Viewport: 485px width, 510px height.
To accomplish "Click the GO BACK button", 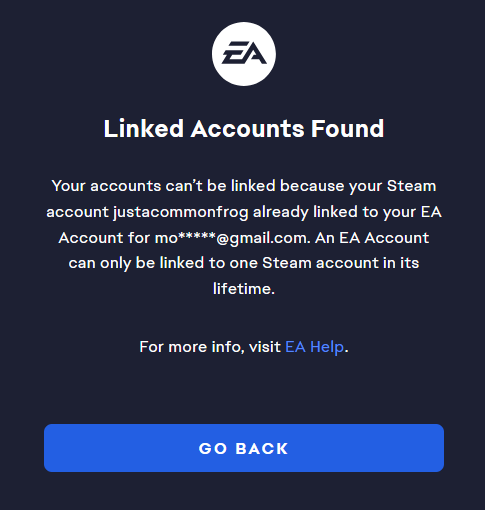I will click(244, 448).
